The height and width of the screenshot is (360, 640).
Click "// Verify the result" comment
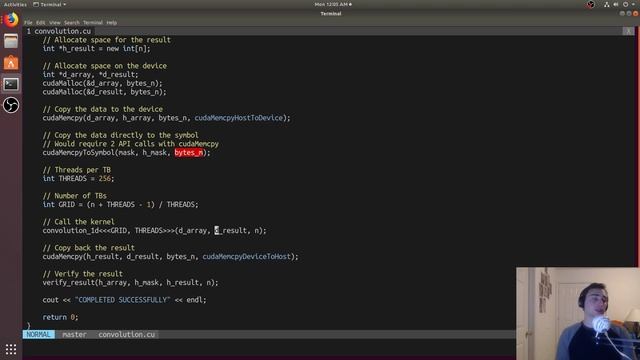(x=82, y=274)
